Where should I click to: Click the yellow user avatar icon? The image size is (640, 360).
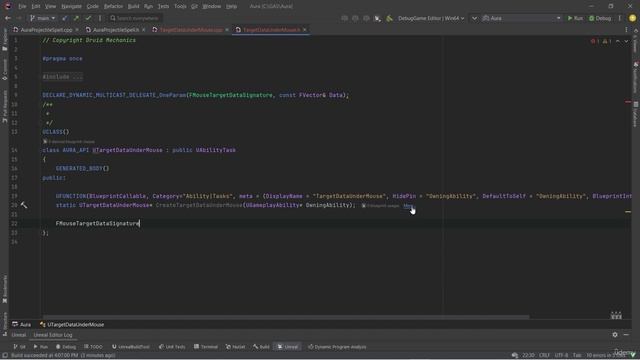pos(632,18)
